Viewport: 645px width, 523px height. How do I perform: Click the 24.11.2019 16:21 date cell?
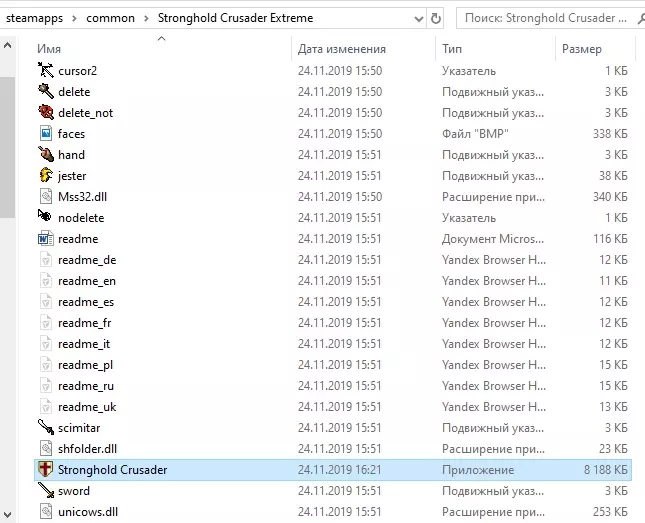(340, 470)
